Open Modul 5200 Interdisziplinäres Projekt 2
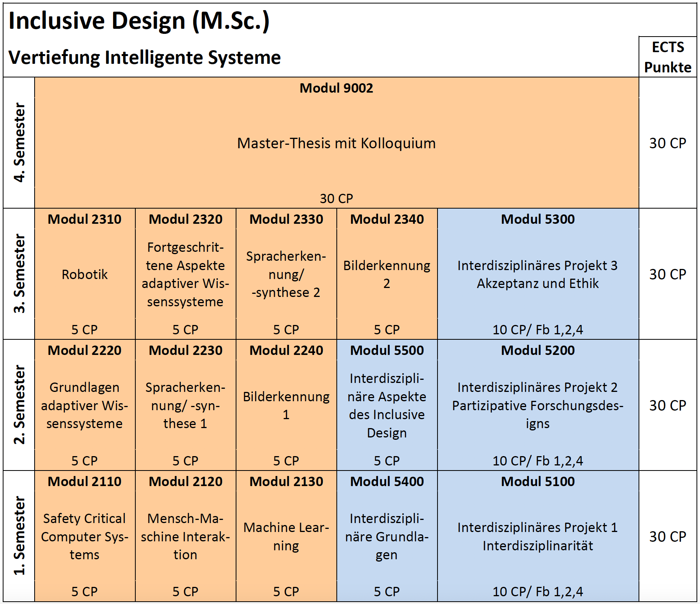The image size is (700, 604). point(538,405)
